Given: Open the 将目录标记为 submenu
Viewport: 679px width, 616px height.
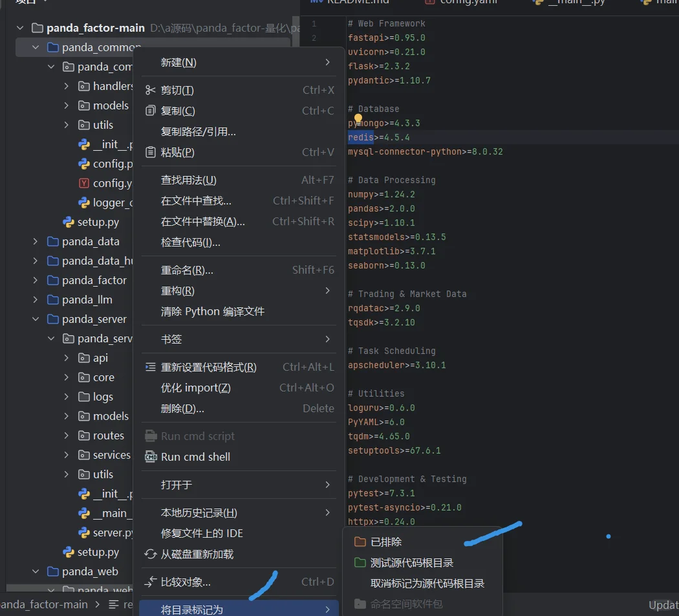Looking at the screenshot, I should click(x=239, y=609).
